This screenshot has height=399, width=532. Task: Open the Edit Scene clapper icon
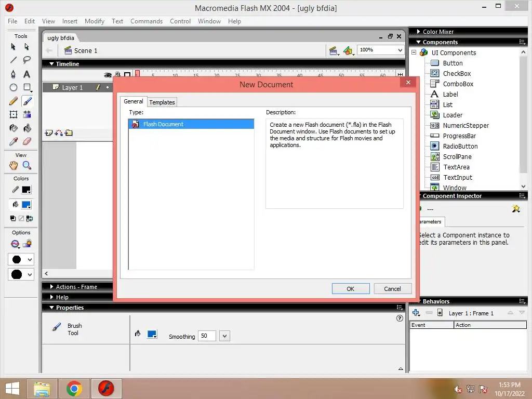334,51
